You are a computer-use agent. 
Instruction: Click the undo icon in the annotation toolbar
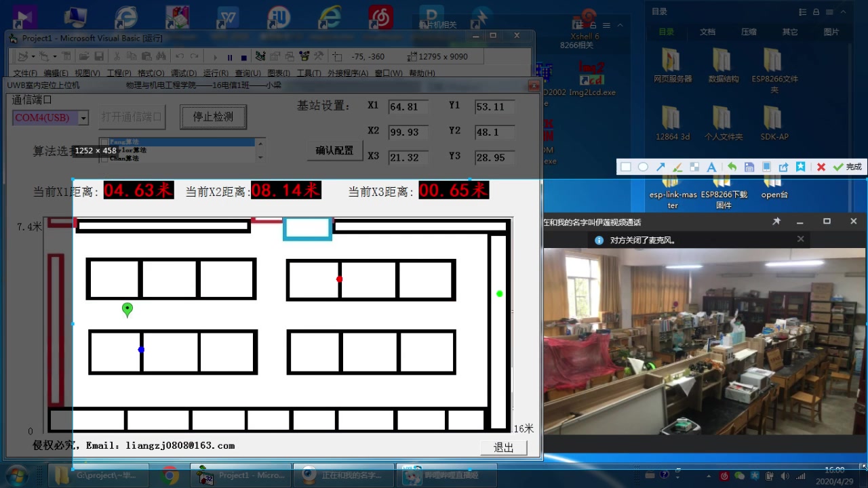click(x=732, y=167)
